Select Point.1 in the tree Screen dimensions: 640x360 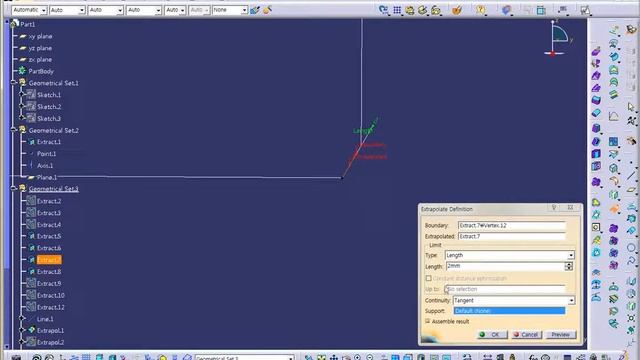47,154
